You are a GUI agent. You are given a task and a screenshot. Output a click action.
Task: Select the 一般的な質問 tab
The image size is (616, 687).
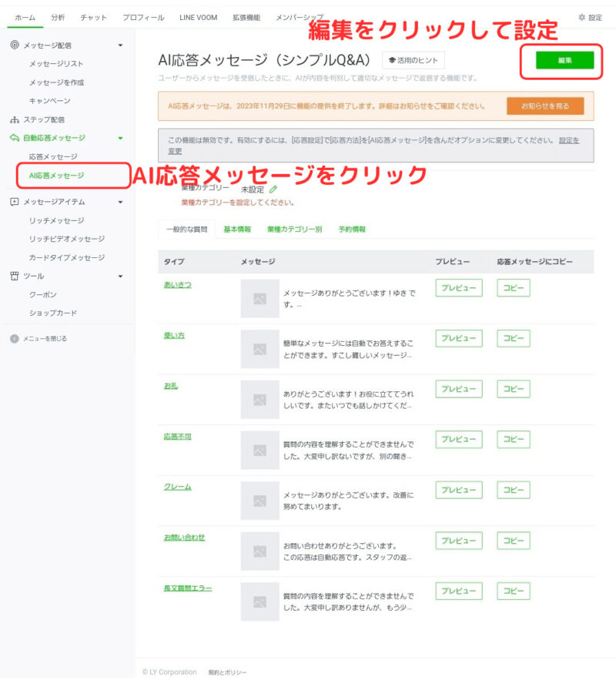(186, 230)
